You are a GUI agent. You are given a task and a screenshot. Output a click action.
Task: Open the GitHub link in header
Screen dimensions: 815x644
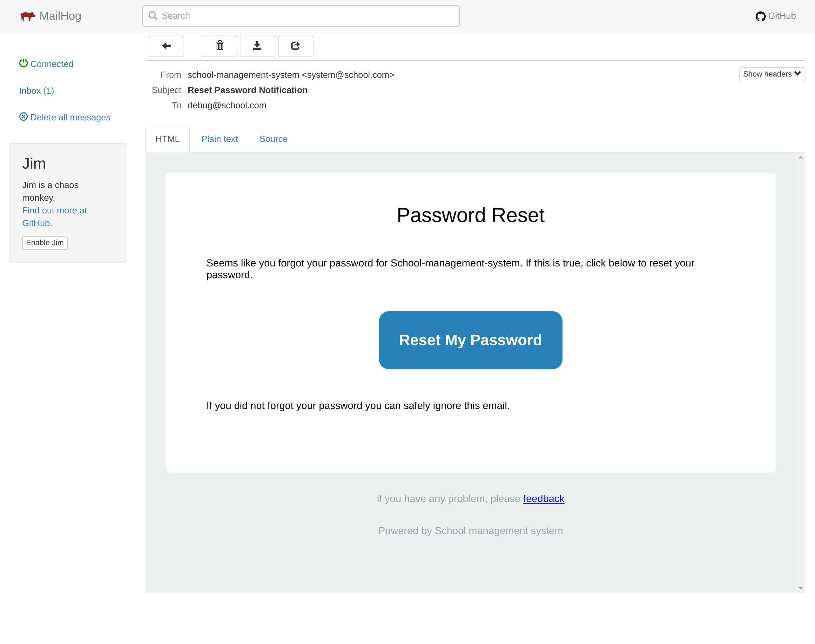pyautogui.click(x=775, y=16)
